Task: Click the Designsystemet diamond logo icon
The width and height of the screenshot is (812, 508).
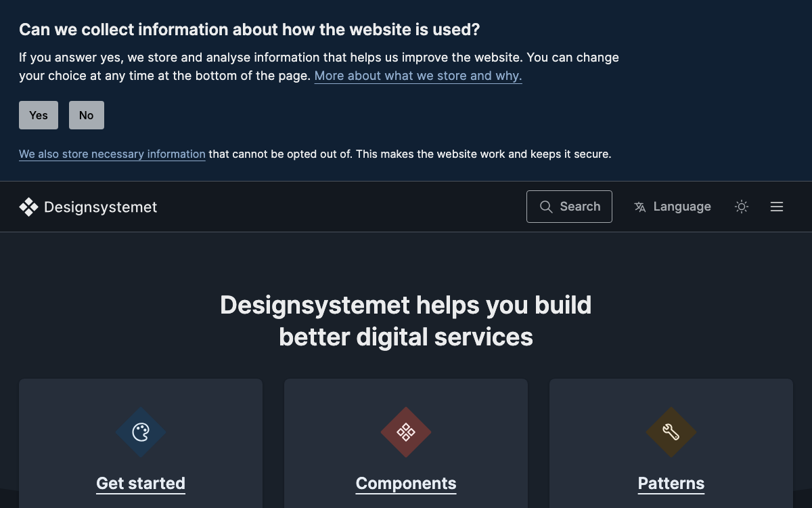Action: (x=28, y=207)
